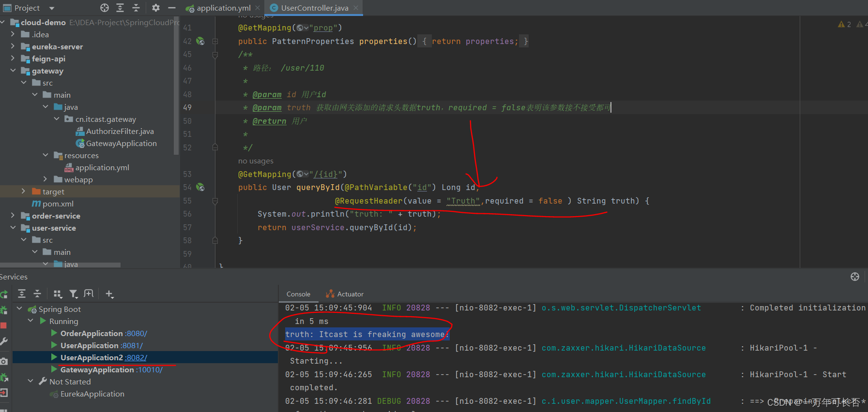Close the application.yml editor tab
This screenshot has height=412, width=868.
pyautogui.click(x=258, y=8)
